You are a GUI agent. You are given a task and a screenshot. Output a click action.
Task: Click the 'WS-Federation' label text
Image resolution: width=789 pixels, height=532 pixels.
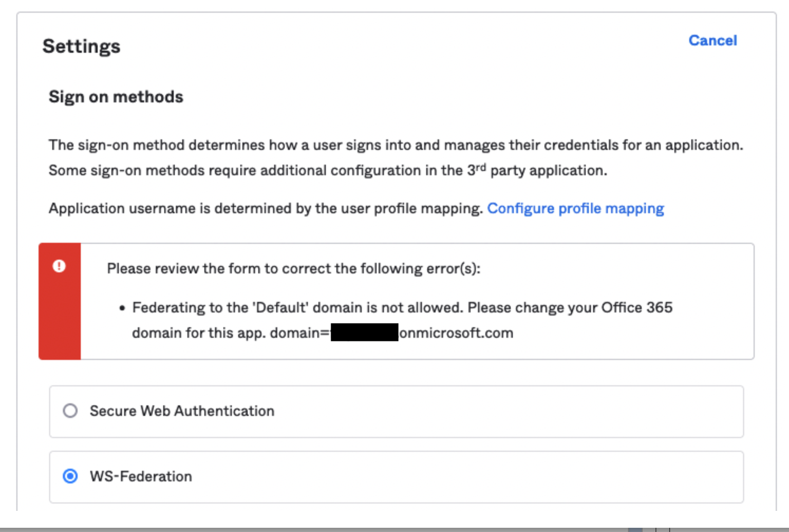coord(141,477)
